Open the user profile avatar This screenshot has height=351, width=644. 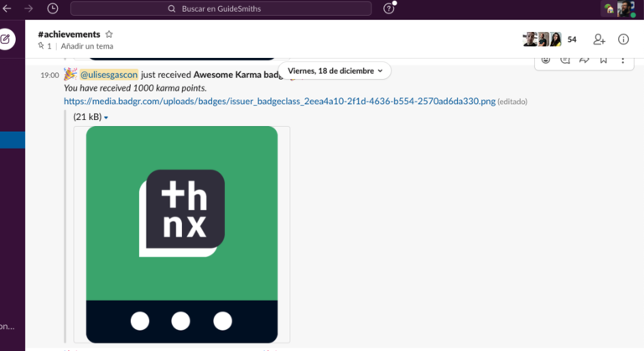point(625,8)
